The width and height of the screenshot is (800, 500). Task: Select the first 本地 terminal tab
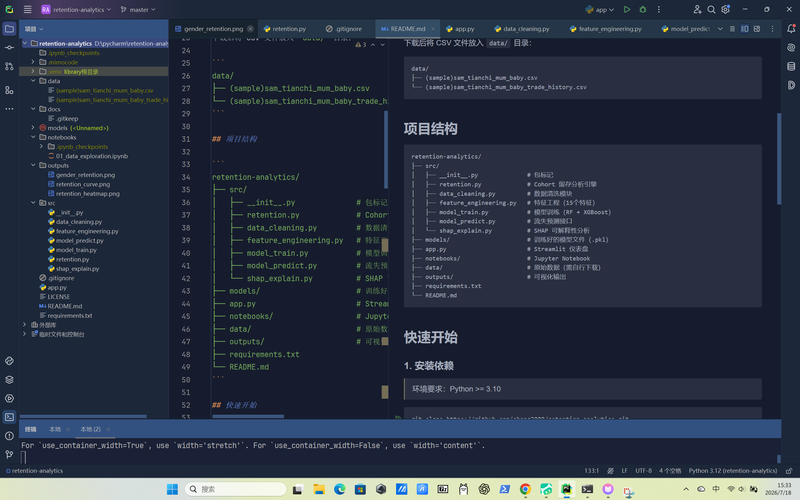pyautogui.click(x=55, y=429)
